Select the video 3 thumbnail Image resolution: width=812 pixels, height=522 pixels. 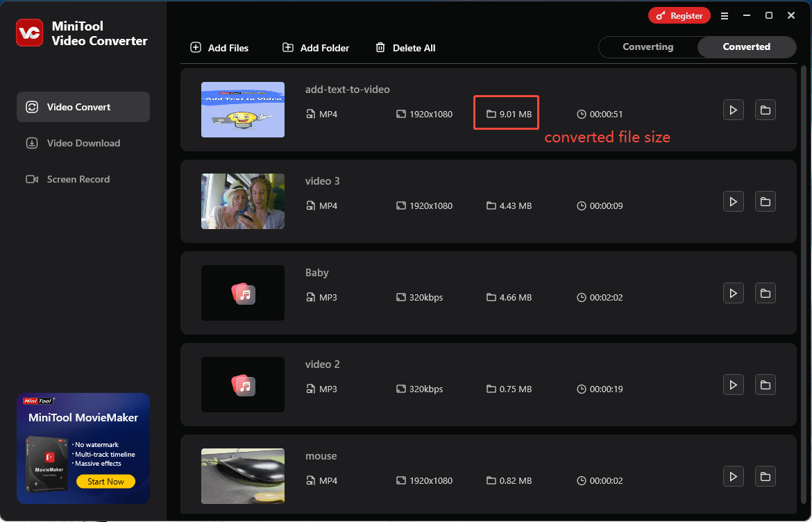pos(243,201)
